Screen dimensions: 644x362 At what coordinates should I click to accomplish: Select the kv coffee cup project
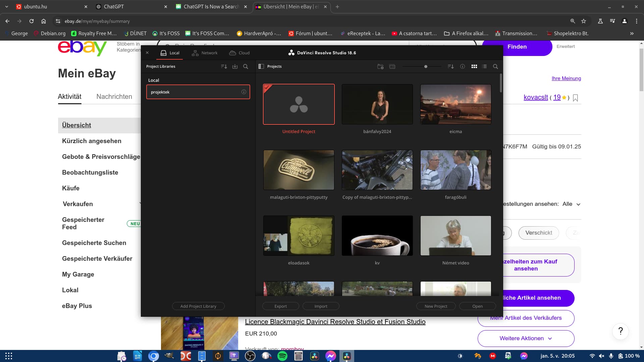point(377,236)
